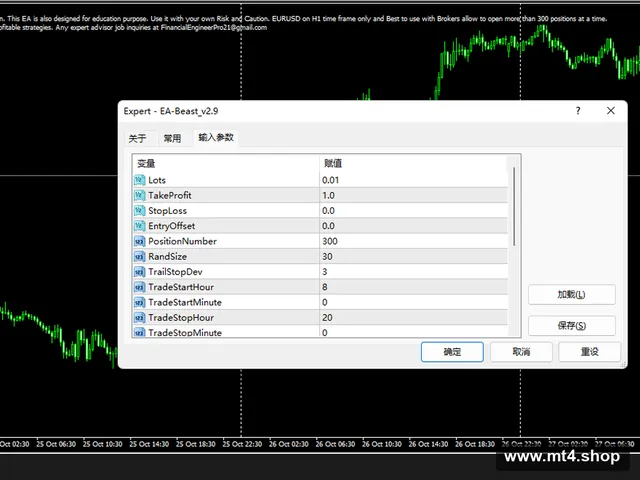This screenshot has width=640, height=480.
Task: Click the TradeStartMinute integer icon
Action: coord(140,302)
